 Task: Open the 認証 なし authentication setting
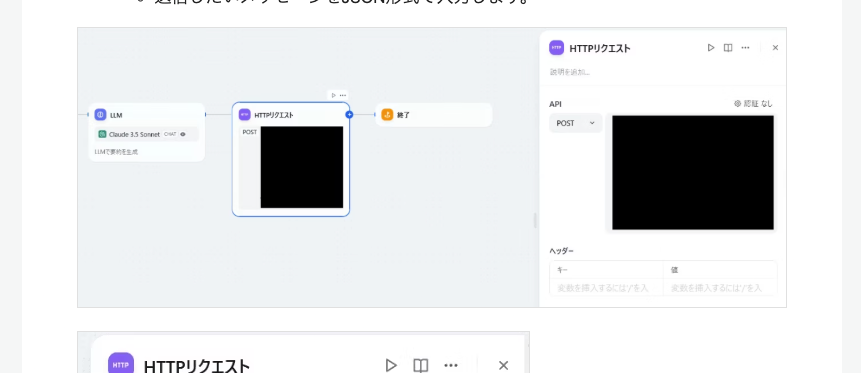pos(753,103)
